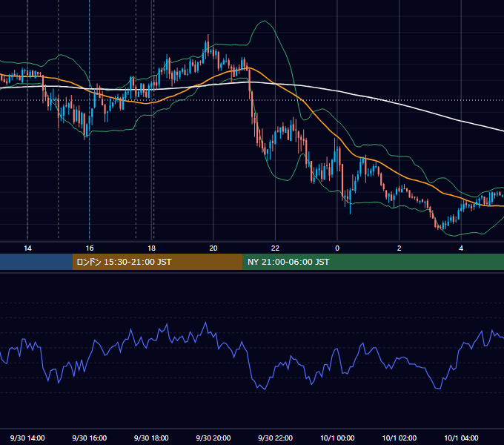504x445 pixels.
Task: Click the 4 hour axis label
Action: [x=461, y=248]
